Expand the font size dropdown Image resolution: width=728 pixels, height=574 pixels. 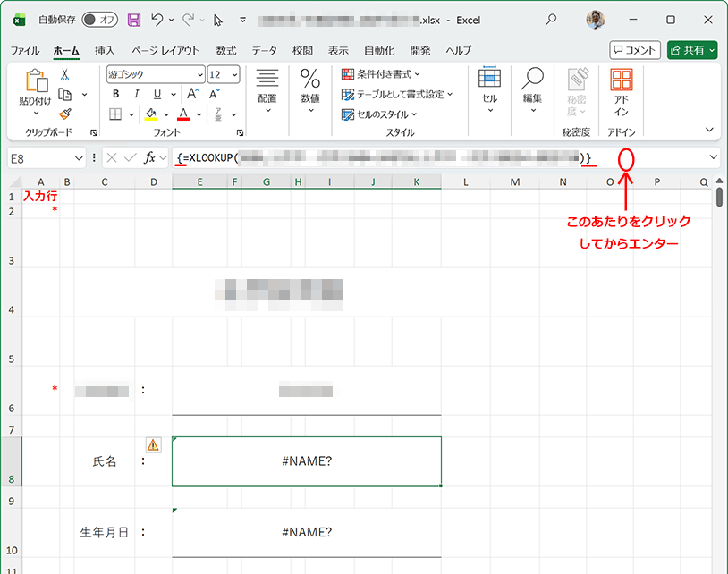click(234, 74)
